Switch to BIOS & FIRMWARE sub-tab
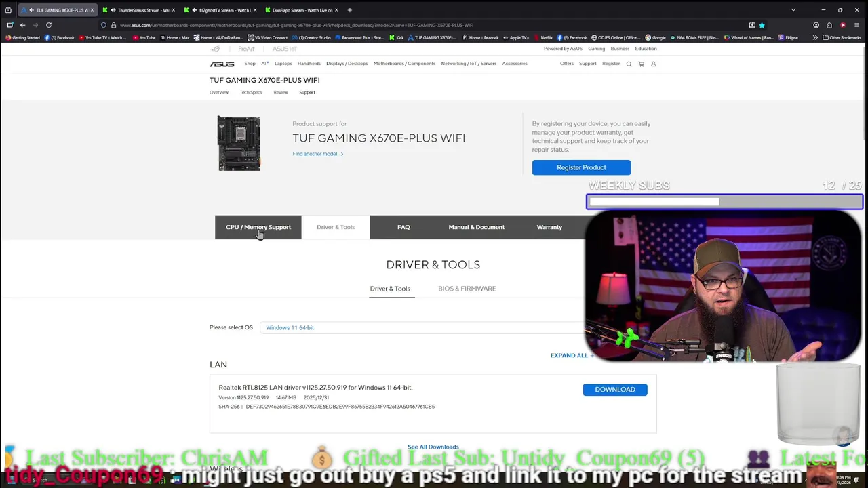868x488 pixels. click(x=467, y=289)
